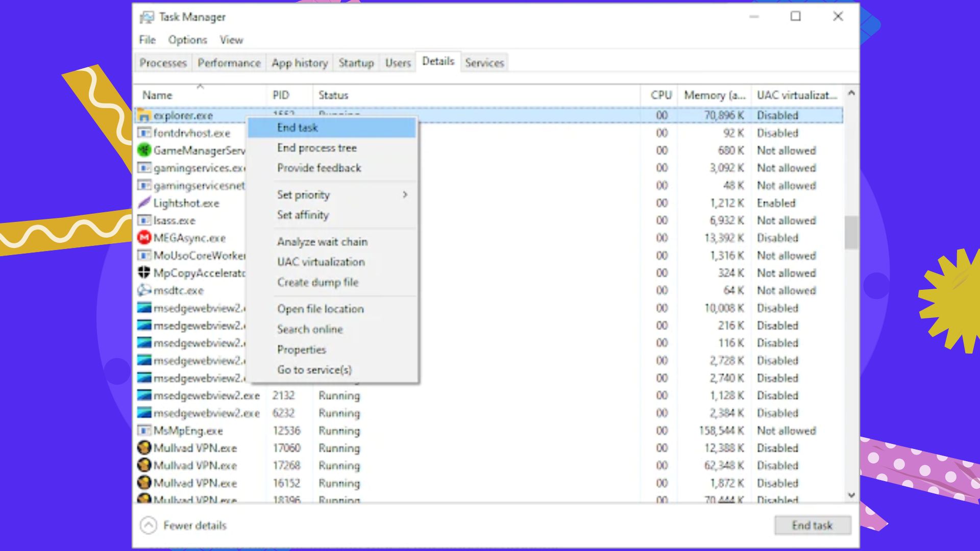This screenshot has height=551, width=980.
Task: Click the GameManagerService green icon
Action: pyautogui.click(x=144, y=151)
